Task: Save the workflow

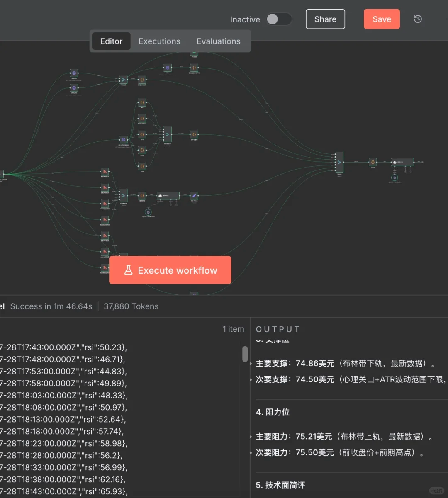Action: 381,19
